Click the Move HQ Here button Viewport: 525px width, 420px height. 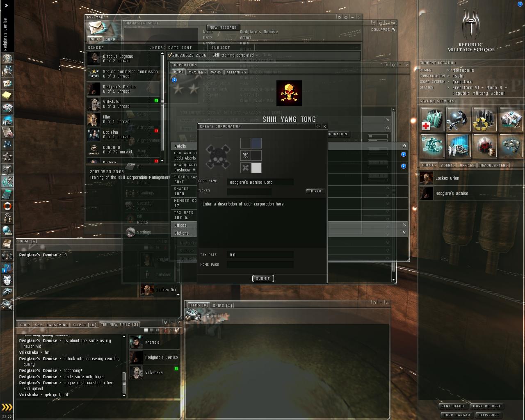point(487,406)
